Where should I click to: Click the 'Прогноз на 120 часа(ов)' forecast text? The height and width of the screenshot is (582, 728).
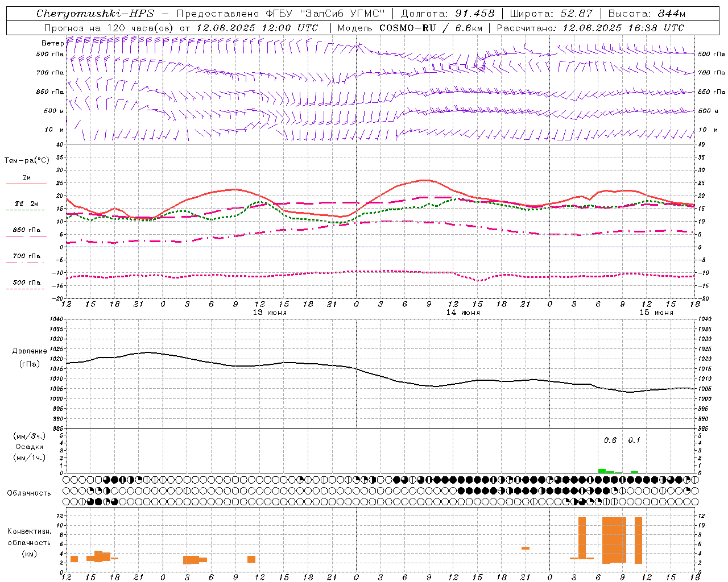109,28
